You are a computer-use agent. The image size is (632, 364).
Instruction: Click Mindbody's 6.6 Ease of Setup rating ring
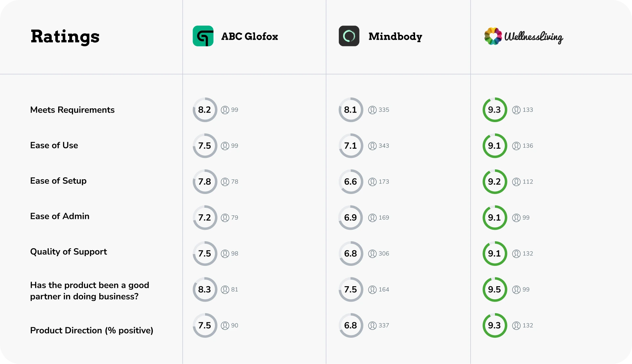point(351,182)
